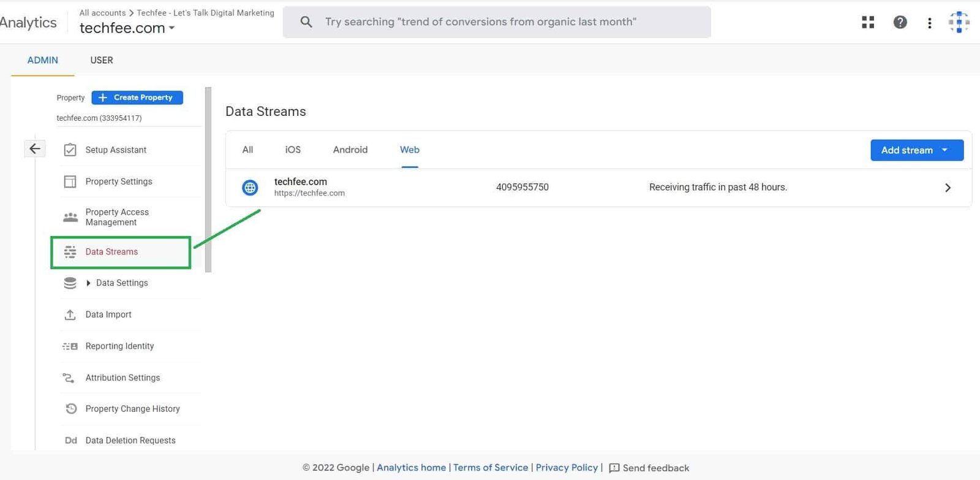Open the account profile avatar

click(959, 23)
